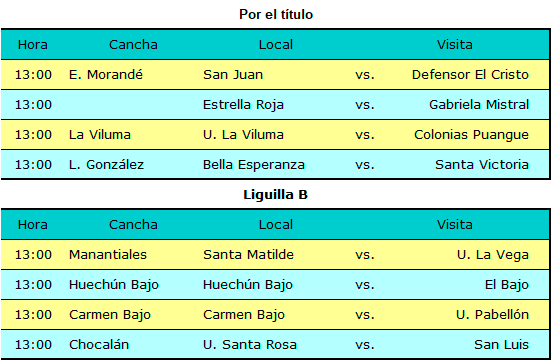Image resolution: width=551 pixels, height=360 pixels.
Task: Select Hora header in first table
Action: (33, 45)
